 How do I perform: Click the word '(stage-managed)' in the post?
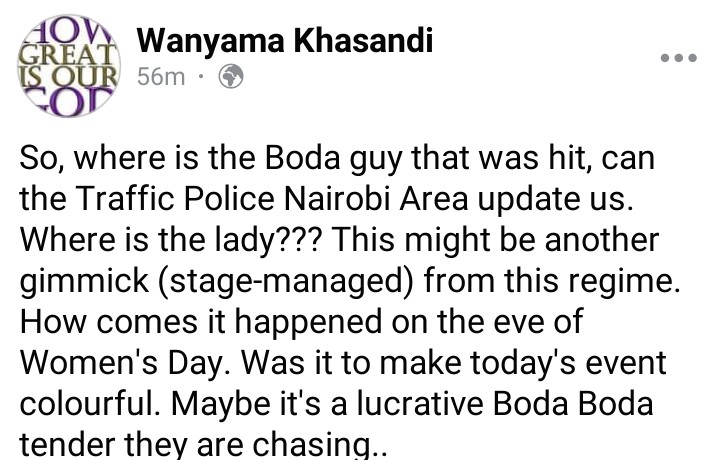coord(287,281)
